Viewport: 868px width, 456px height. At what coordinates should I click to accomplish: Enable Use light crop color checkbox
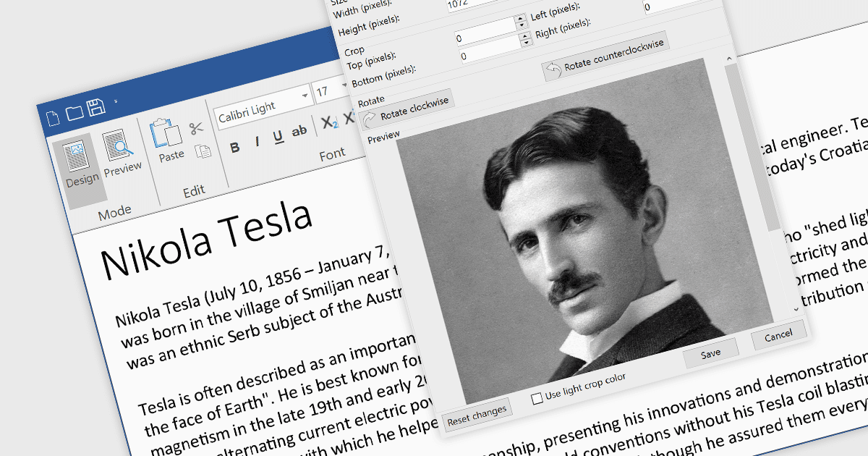pyautogui.click(x=537, y=398)
